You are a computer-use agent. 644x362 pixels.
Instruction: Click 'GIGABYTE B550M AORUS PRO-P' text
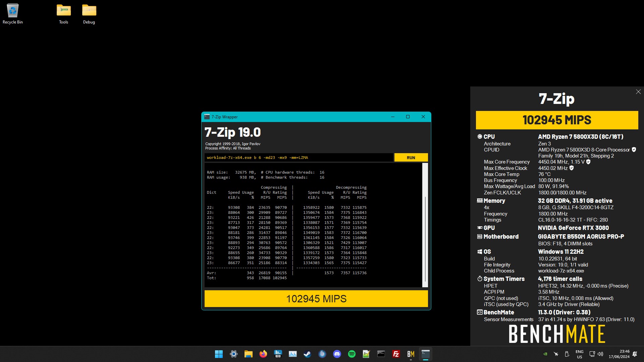tap(581, 236)
